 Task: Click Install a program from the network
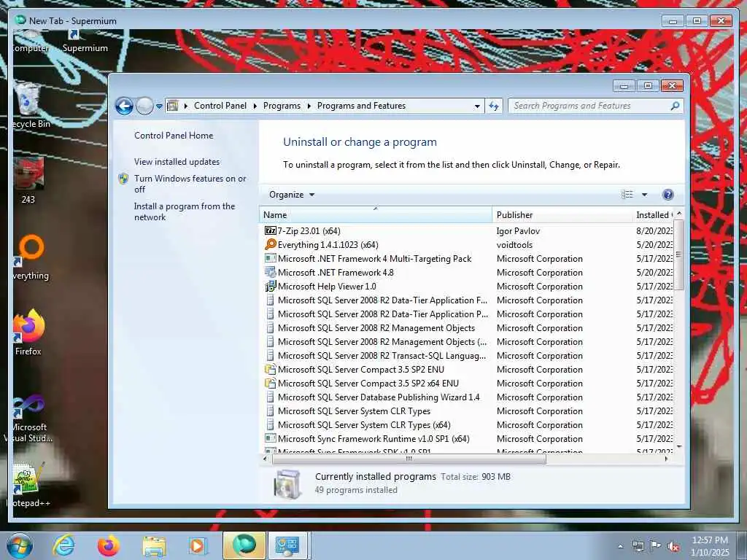click(185, 211)
